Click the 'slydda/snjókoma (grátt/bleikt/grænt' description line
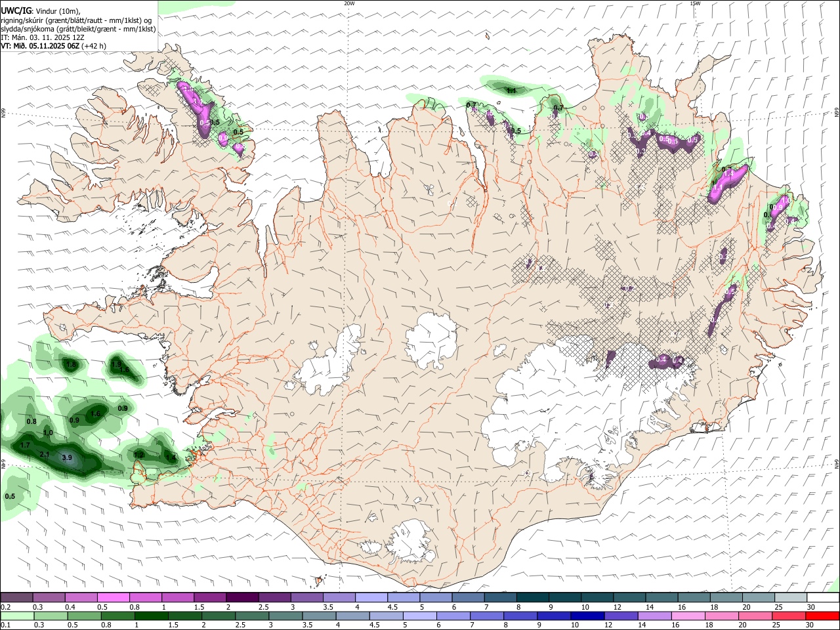The height and width of the screenshot is (630, 840). click(78, 29)
